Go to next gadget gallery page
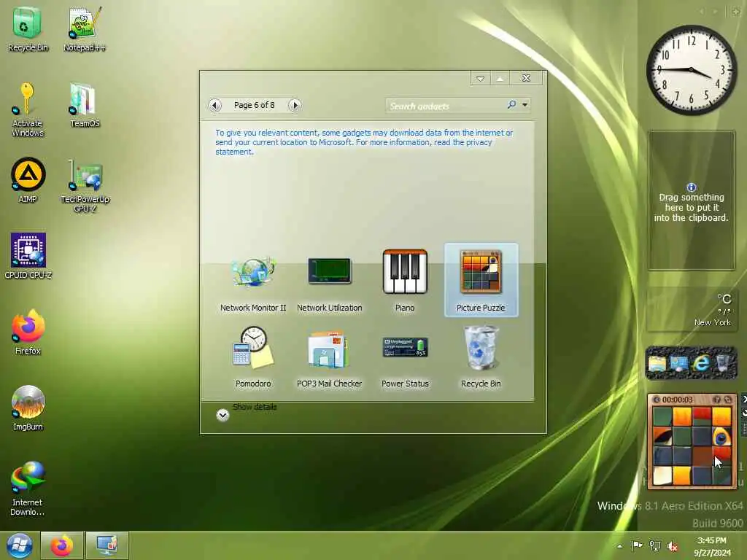The width and height of the screenshot is (747, 560). (295, 105)
